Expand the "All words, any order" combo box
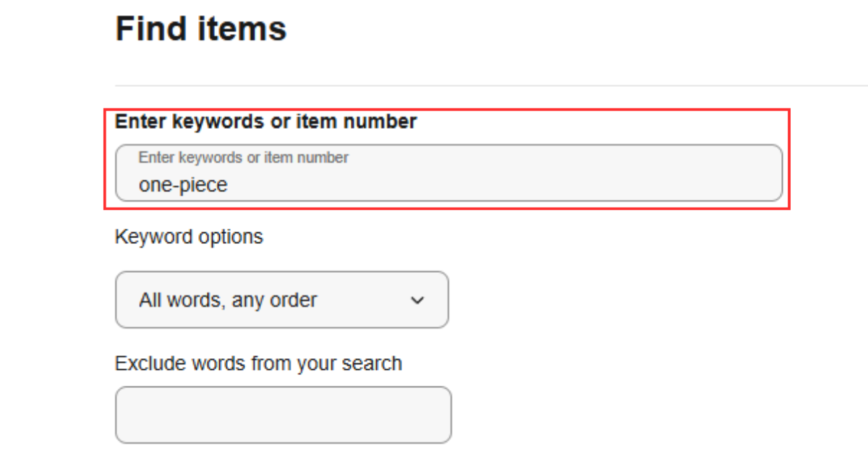The height and width of the screenshot is (456, 868). pos(281,300)
